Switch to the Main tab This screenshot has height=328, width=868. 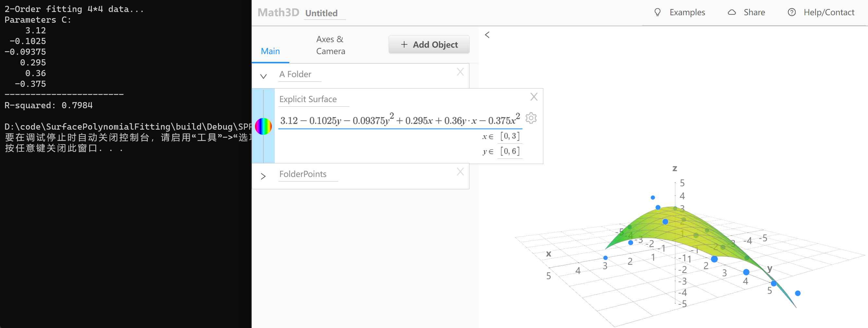point(270,51)
